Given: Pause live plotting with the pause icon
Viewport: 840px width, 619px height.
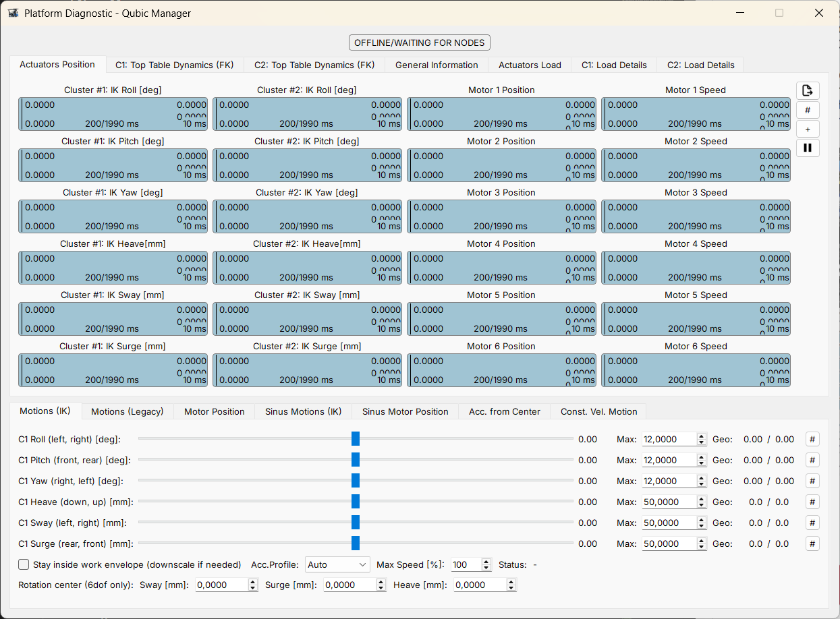Looking at the screenshot, I should [x=808, y=148].
